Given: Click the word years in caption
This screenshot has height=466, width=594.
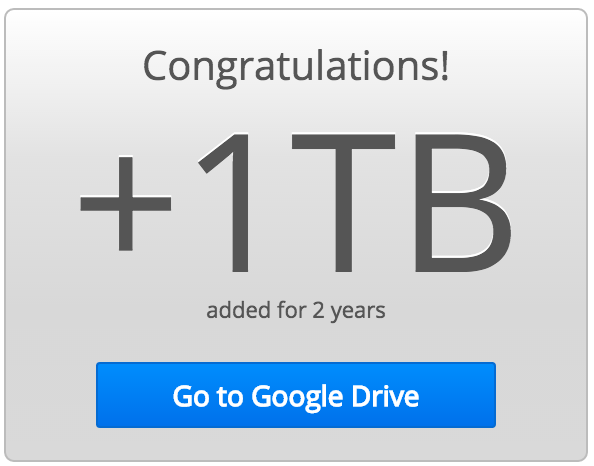Looking at the screenshot, I should [x=358, y=313].
